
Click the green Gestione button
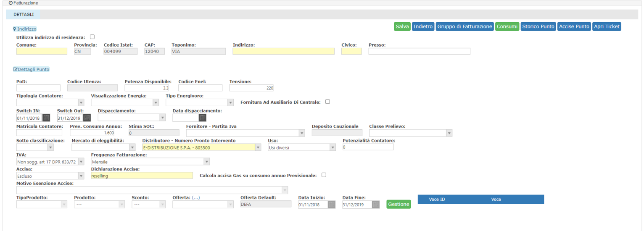click(x=399, y=204)
